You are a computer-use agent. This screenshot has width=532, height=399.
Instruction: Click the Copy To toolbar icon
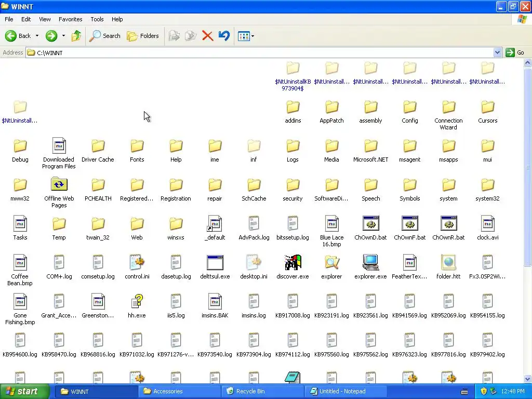tap(191, 36)
